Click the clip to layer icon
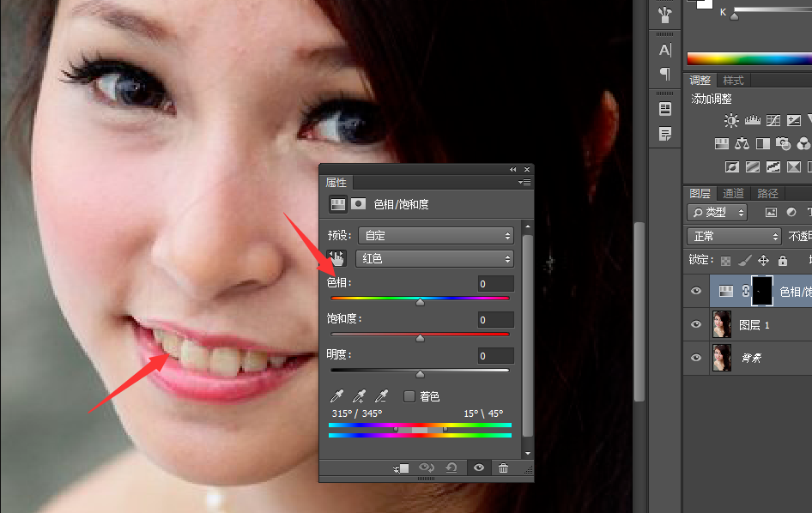The image size is (812, 513). pyautogui.click(x=401, y=468)
